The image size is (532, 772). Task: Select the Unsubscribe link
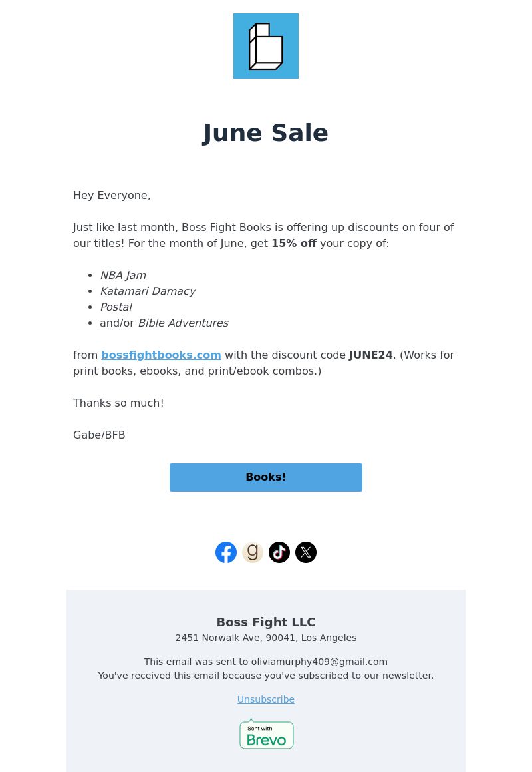point(266,699)
